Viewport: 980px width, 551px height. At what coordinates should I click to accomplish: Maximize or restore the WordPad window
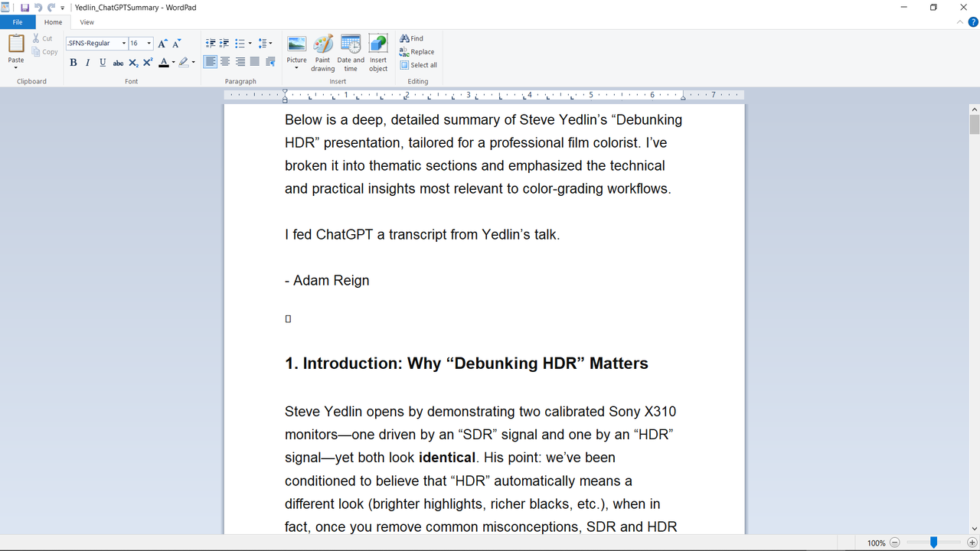click(x=933, y=8)
